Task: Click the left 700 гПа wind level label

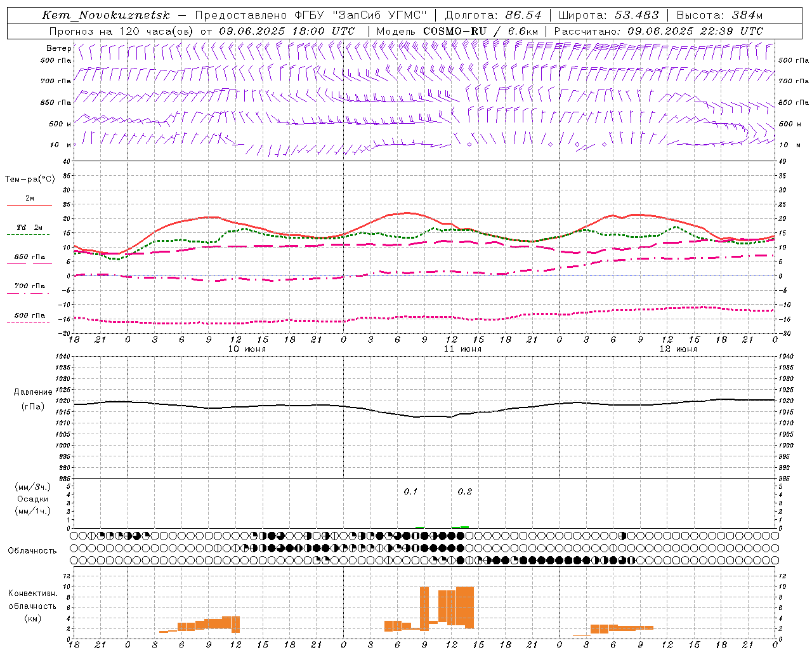Action: 56,81
